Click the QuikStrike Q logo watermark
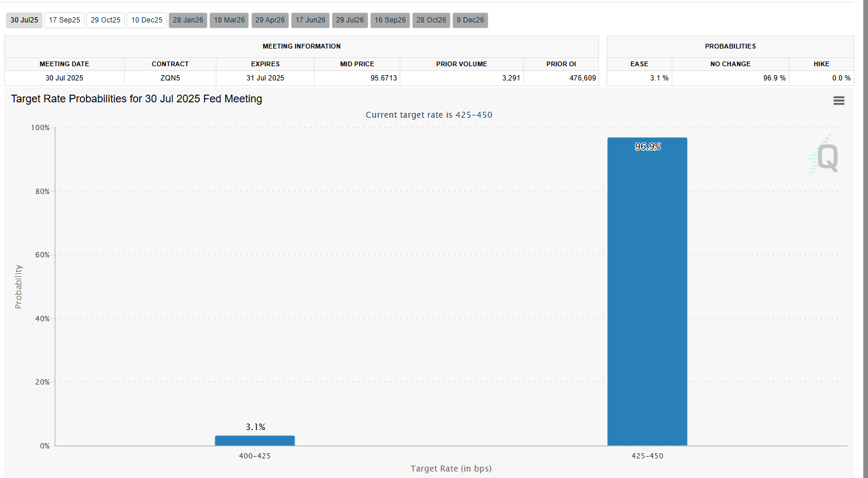This screenshot has width=868, height=478. tap(825, 157)
